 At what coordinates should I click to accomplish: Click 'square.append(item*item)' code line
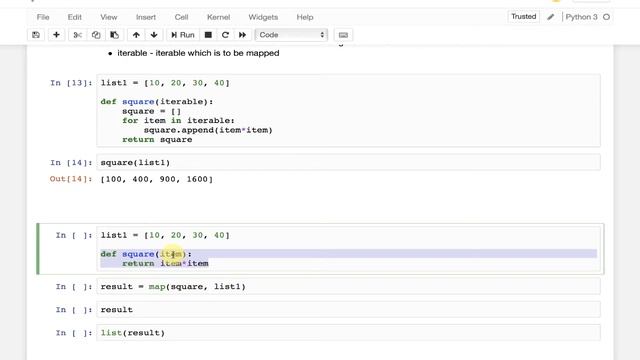(208, 130)
